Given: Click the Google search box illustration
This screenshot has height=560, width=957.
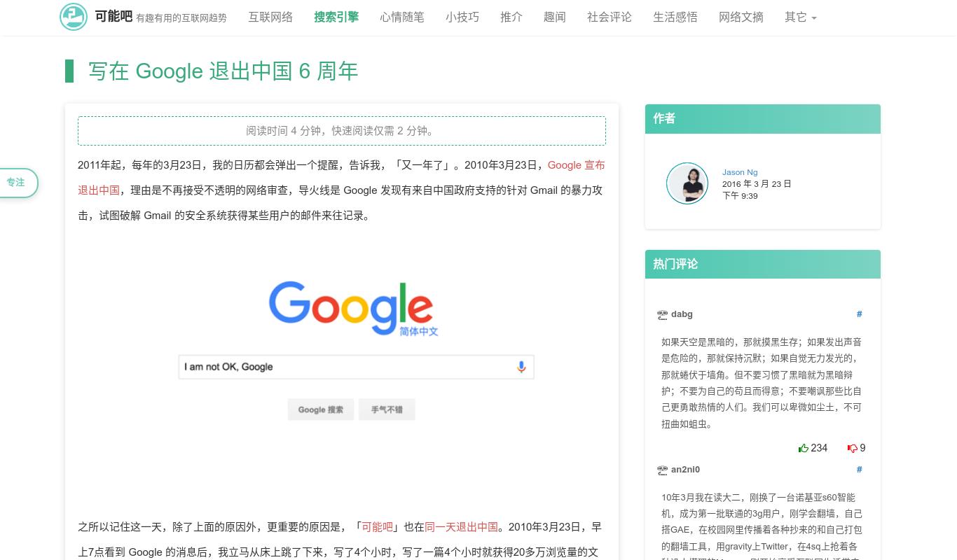Looking at the screenshot, I should pyautogui.click(x=343, y=367).
